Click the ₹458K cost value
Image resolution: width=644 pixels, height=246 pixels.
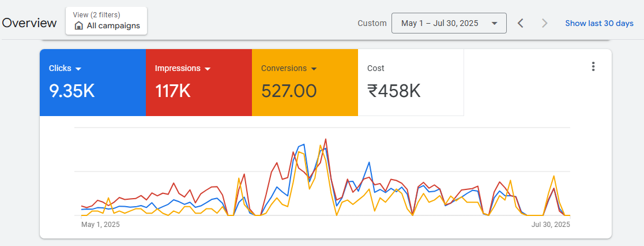[394, 91]
